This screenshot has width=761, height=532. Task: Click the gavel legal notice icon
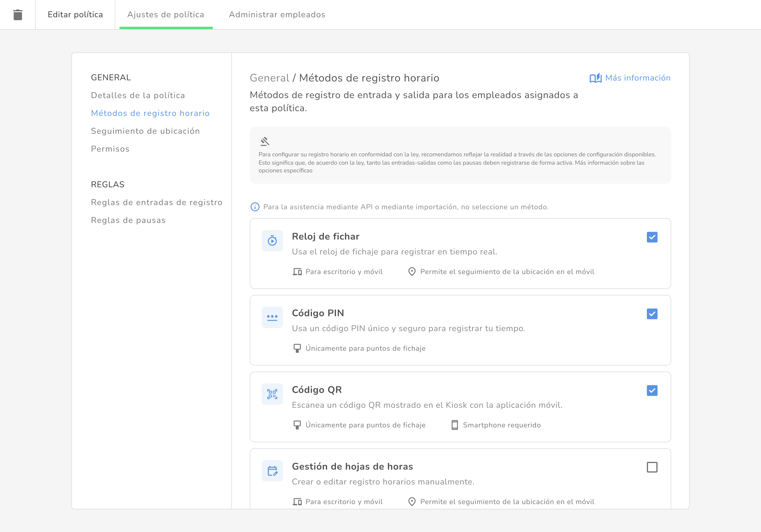pos(265,141)
